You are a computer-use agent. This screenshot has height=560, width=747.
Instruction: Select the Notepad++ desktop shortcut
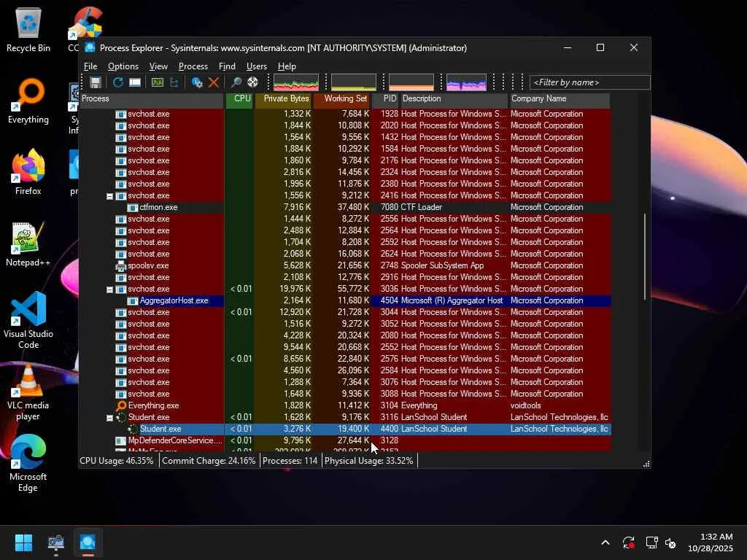coord(28,244)
